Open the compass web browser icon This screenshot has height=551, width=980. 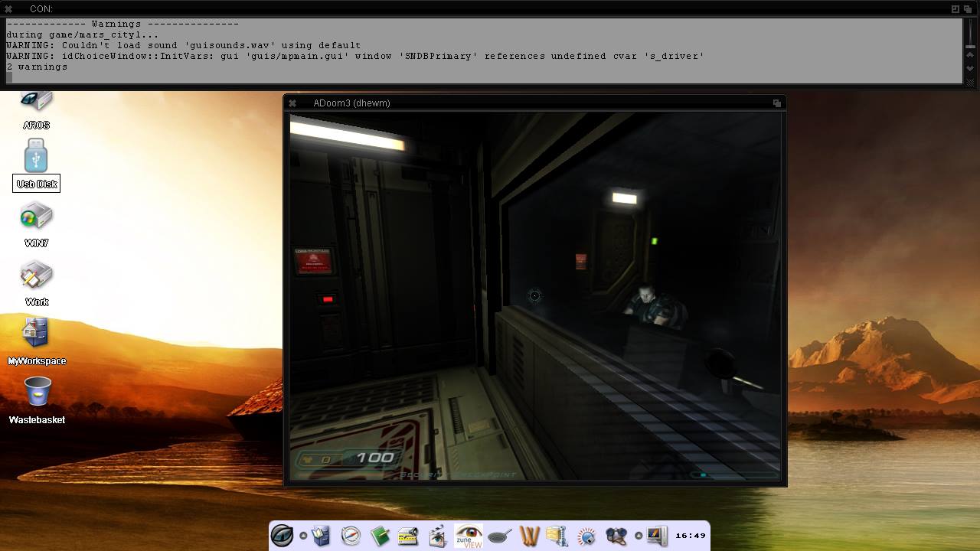click(351, 536)
